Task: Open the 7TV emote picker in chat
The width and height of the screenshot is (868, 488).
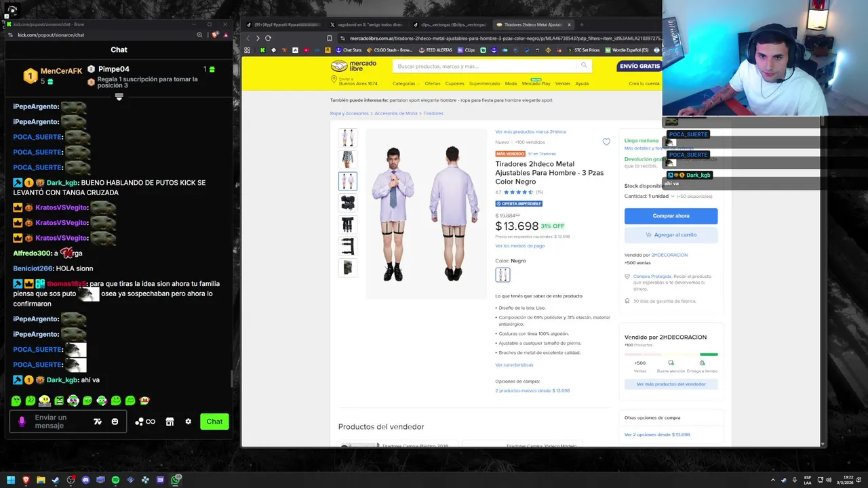Action: (x=98, y=422)
